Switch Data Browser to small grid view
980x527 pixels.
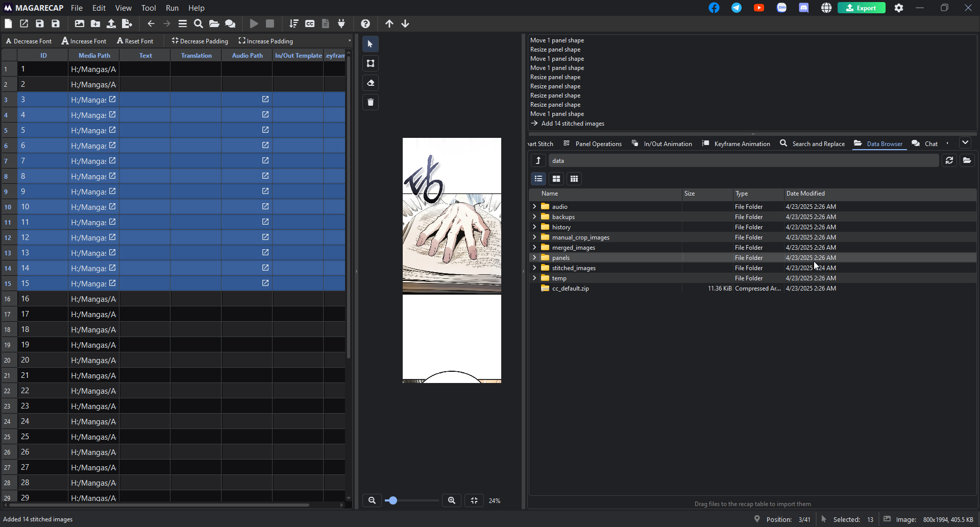point(574,179)
